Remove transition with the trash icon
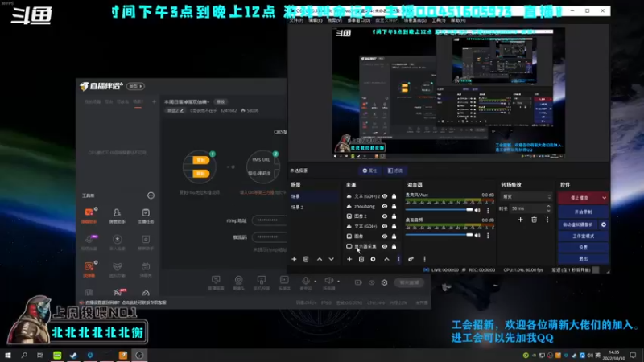The width and height of the screenshot is (644, 362). (534, 220)
